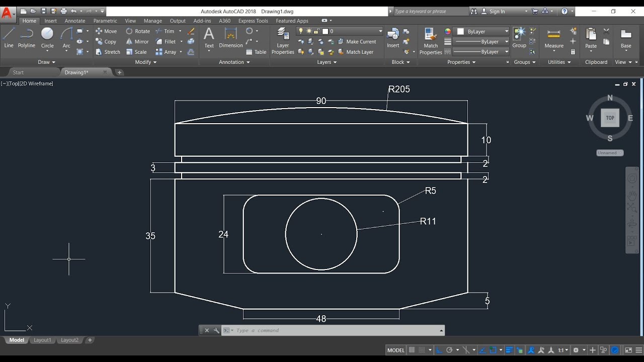Click MODEL space button in status bar
The height and width of the screenshot is (362, 644).
click(395, 350)
